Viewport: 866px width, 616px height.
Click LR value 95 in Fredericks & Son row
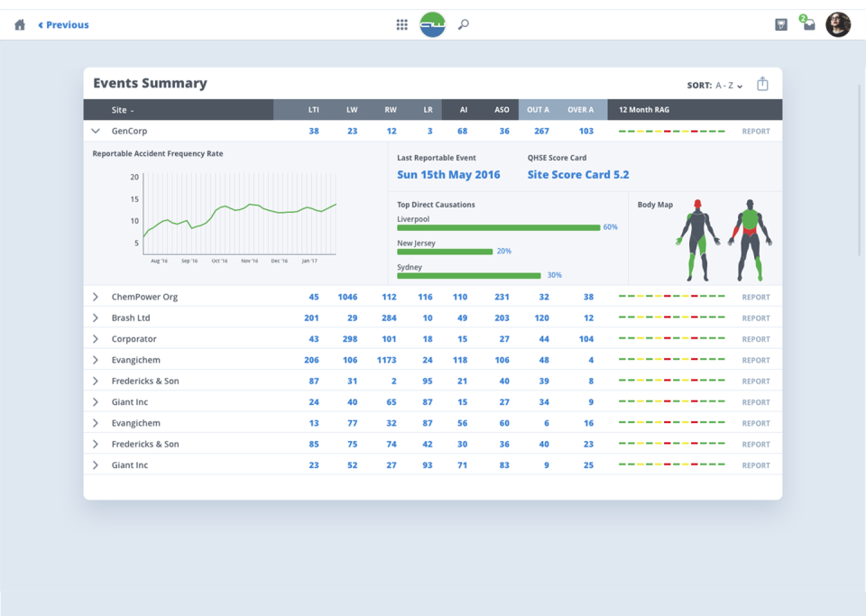click(427, 381)
